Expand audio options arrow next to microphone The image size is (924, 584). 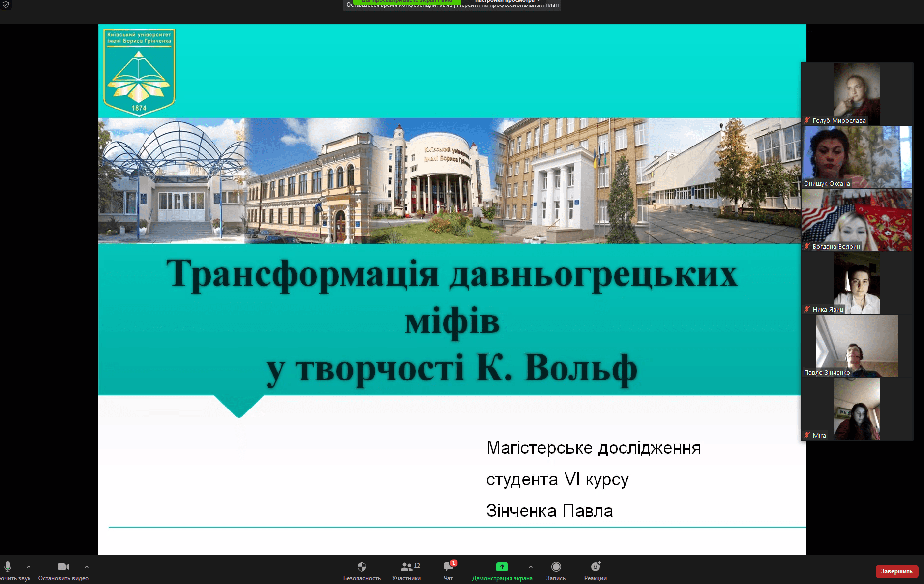[x=29, y=567]
